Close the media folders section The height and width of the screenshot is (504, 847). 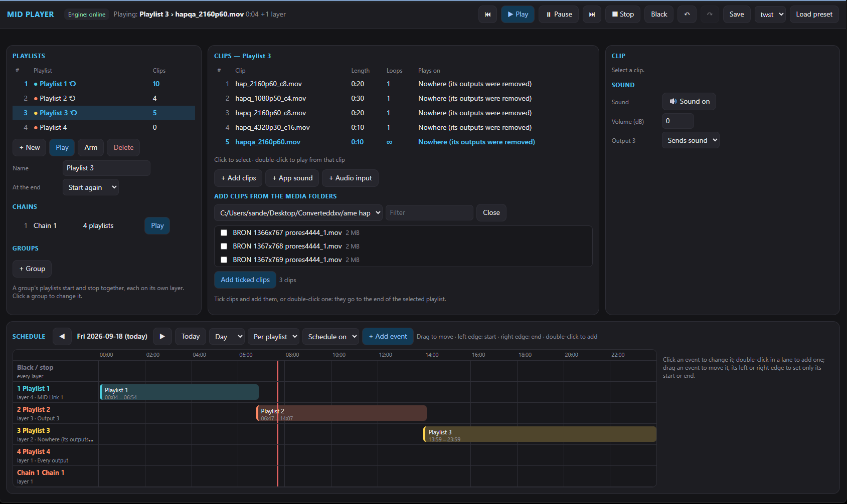[x=491, y=213]
